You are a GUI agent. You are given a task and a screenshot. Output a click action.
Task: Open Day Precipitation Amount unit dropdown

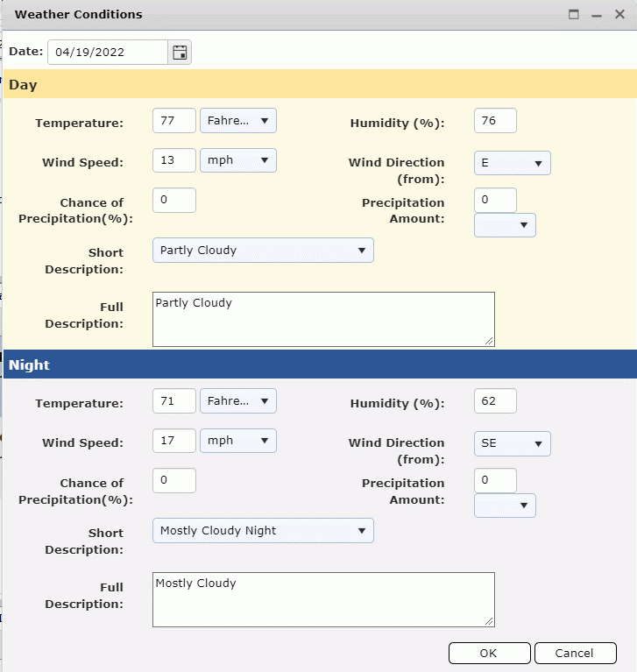[x=505, y=225]
